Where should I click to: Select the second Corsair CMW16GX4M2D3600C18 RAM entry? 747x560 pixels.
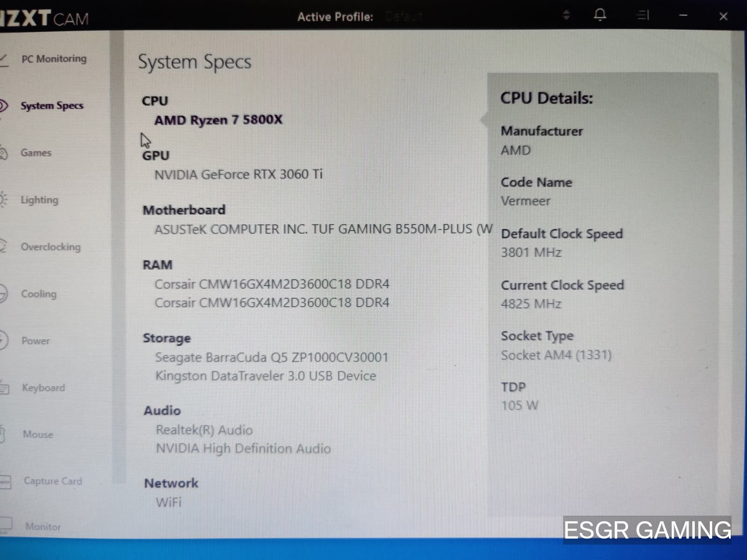point(272,303)
